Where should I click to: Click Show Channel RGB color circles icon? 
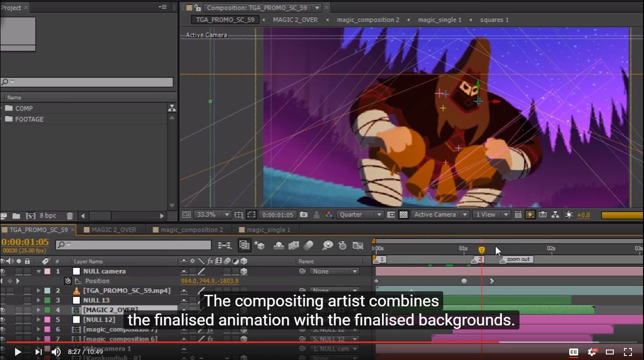pyautogui.click(x=329, y=215)
